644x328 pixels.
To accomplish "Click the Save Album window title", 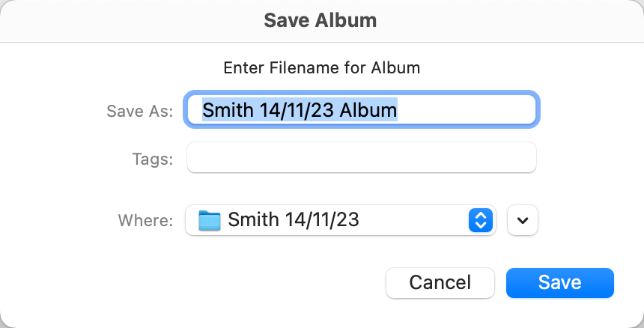I will pyautogui.click(x=321, y=20).
